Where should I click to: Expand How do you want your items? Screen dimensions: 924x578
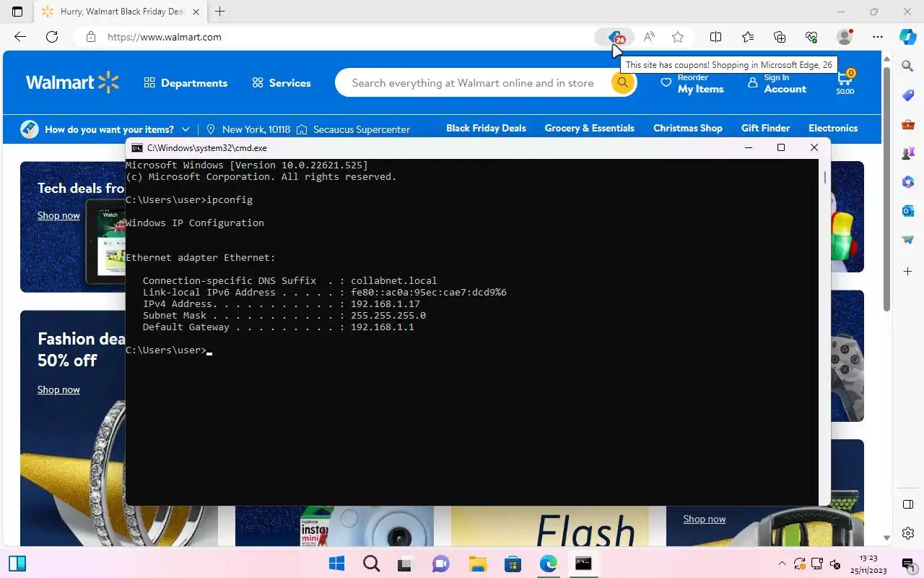pos(105,129)
